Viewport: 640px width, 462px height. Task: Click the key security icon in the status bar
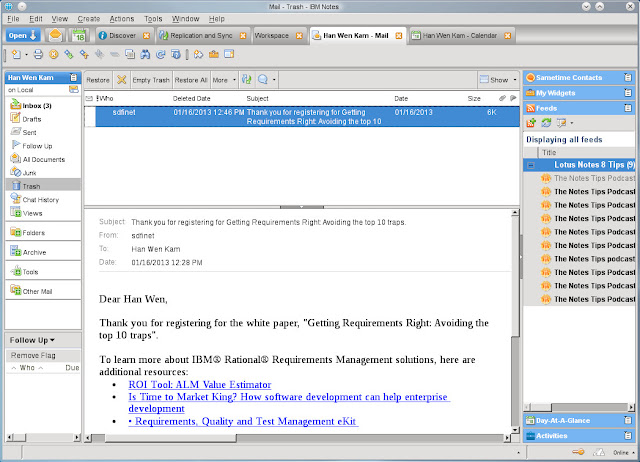tap(578, 452)
